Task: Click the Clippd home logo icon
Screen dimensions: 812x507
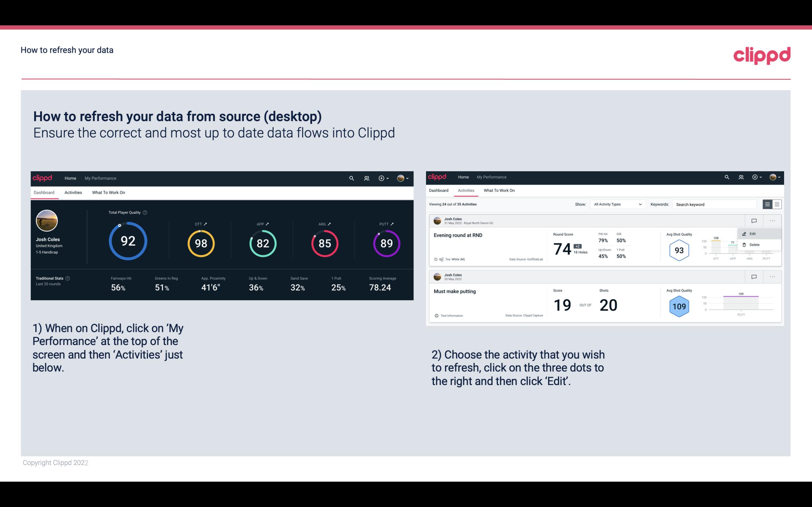Action: pos(43,177)
